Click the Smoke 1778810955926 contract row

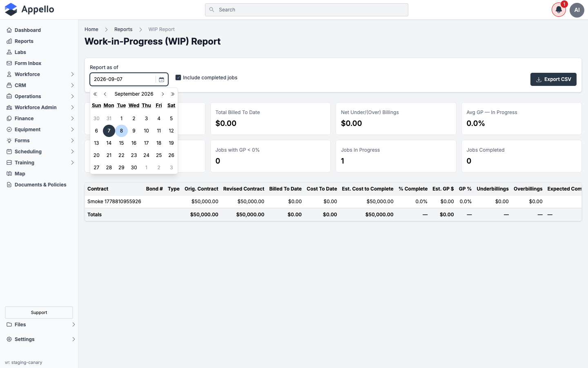point(333,202)
